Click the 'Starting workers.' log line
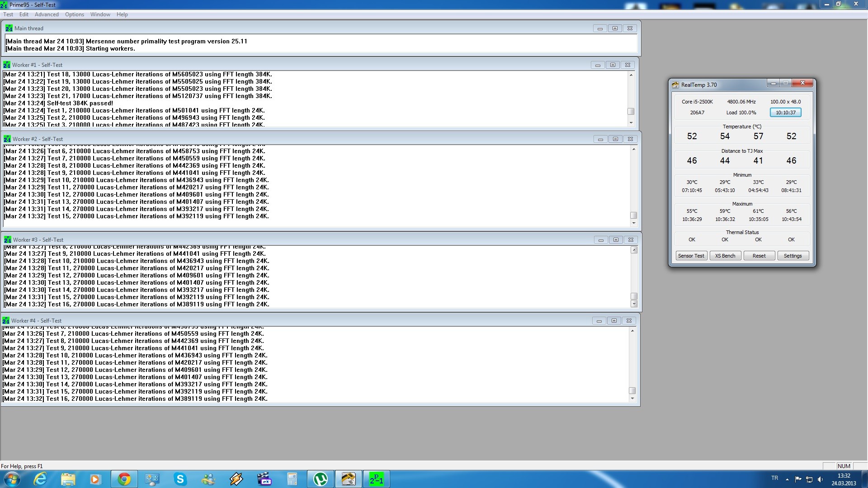Image resolution: width=868 pixels, height=488 pixels. [70, 48]
